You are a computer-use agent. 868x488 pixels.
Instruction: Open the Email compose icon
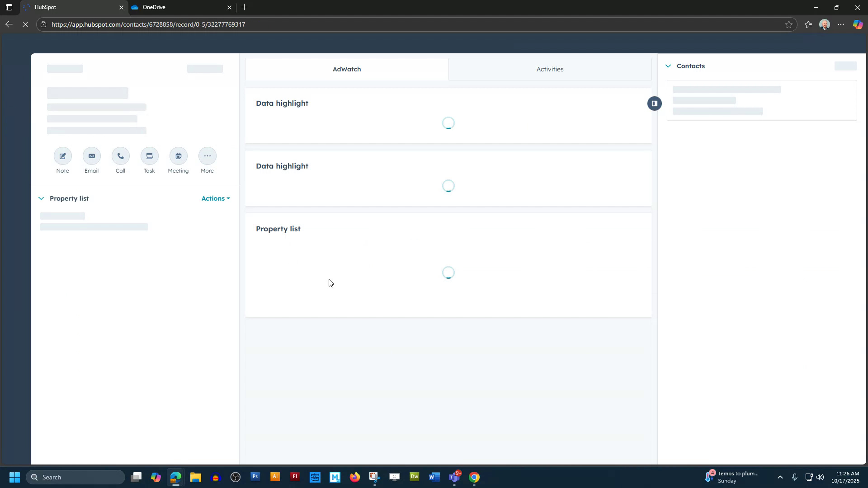[x=91, y=156]
